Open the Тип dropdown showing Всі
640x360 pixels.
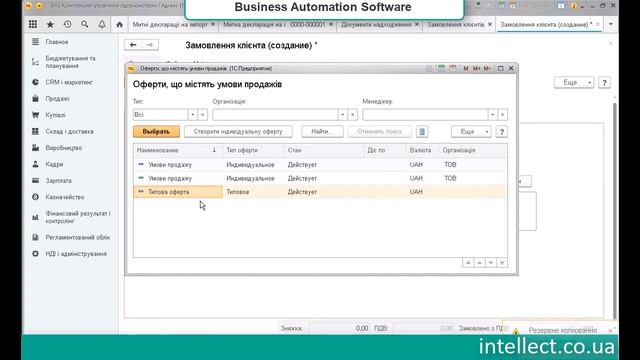pyautogui.click(x=193, y=115)
